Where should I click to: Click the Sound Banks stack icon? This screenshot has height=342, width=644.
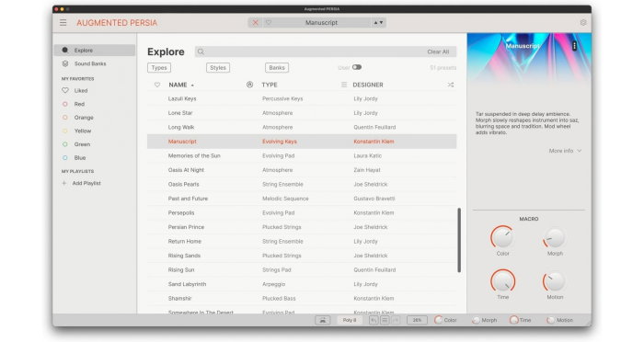click(x=65, y=63)
